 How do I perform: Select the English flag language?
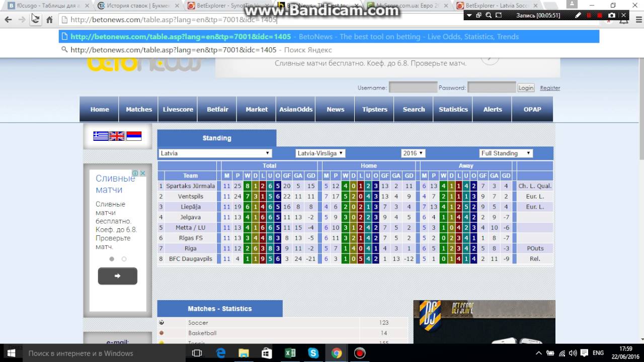click(x=117, y=136)
